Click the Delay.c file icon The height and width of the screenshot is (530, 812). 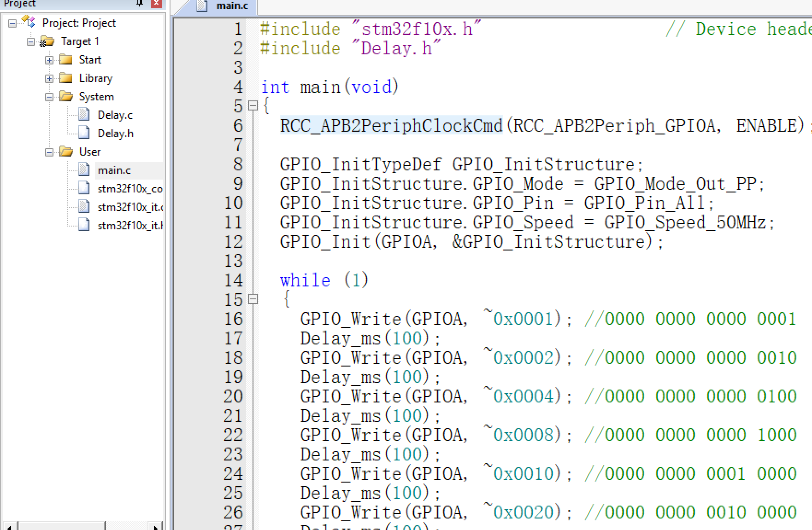coord(84,114)
